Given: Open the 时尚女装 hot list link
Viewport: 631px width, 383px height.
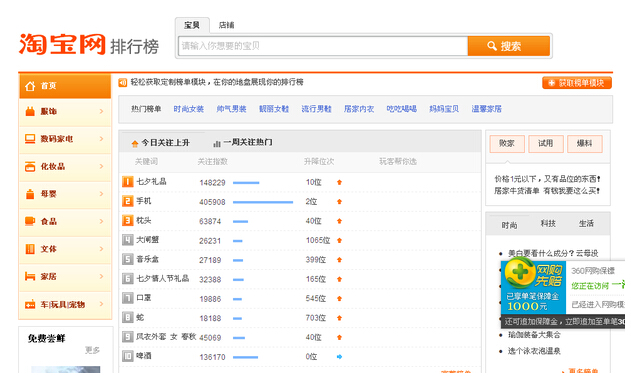Looking at the screenshot, I should pos(188,109).
